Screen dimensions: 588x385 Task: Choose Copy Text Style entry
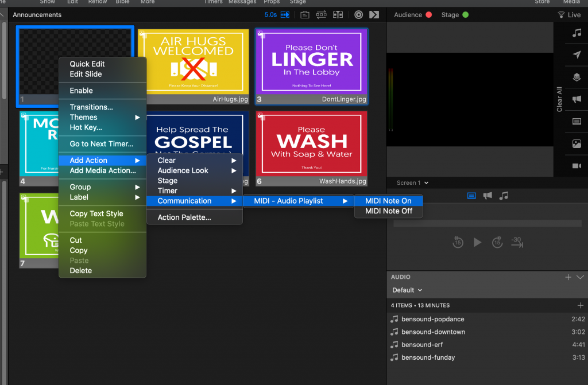coord(102,213)
